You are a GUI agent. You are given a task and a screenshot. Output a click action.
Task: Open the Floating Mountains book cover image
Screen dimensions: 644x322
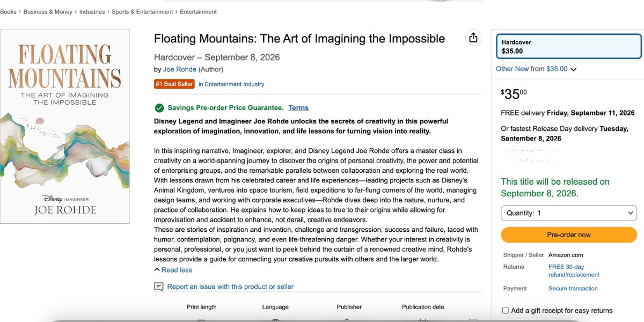pos(65,126)
